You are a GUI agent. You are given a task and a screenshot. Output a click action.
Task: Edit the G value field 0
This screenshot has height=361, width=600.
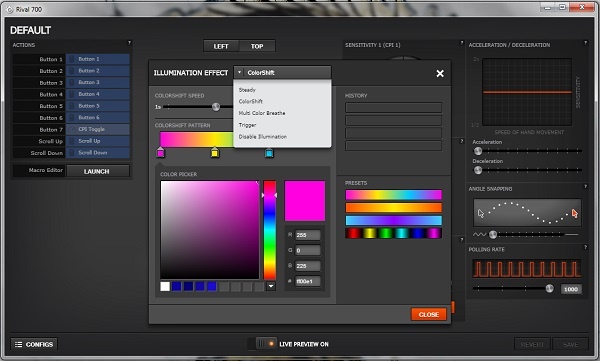point(308,250)
